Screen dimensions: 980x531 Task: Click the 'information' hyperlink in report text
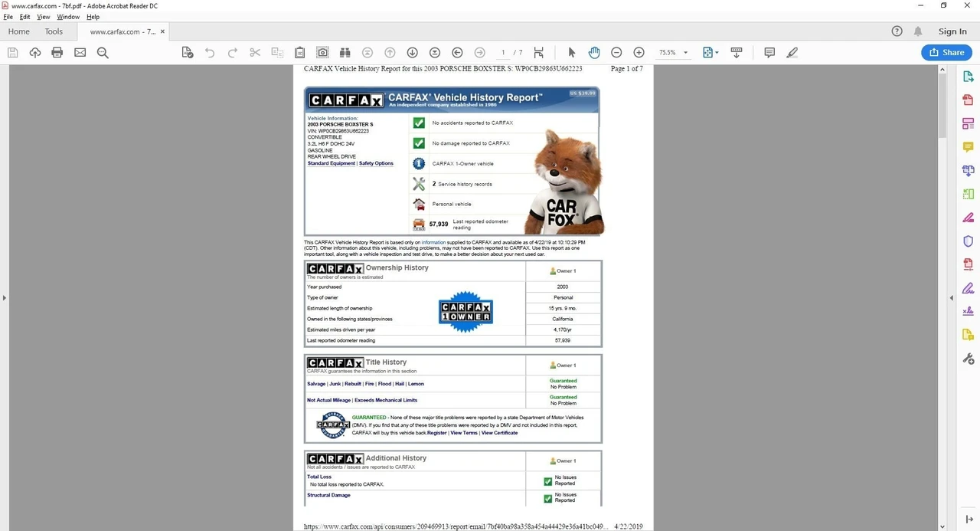433,242
